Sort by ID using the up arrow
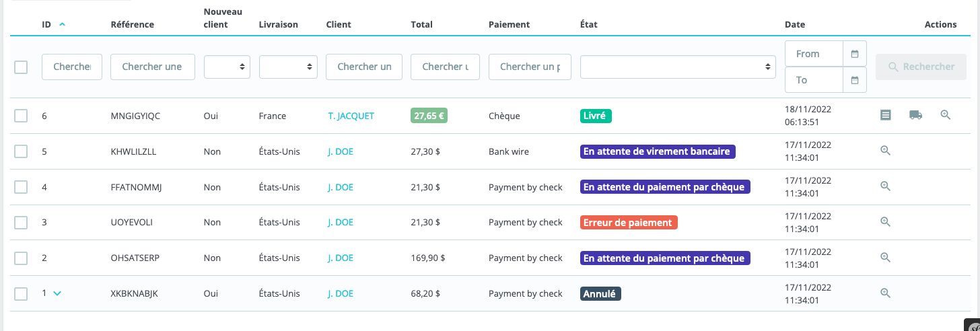The image size is (980, 331). (63, 24)
